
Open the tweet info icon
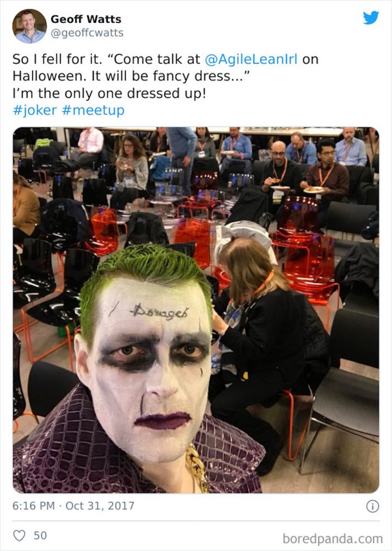point(372,506)
